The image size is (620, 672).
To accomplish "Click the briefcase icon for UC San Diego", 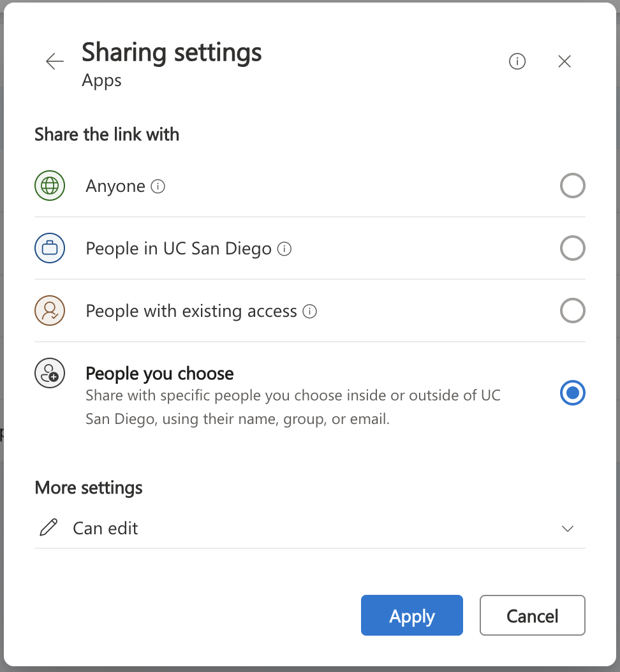I will click(x=49, y=248).
